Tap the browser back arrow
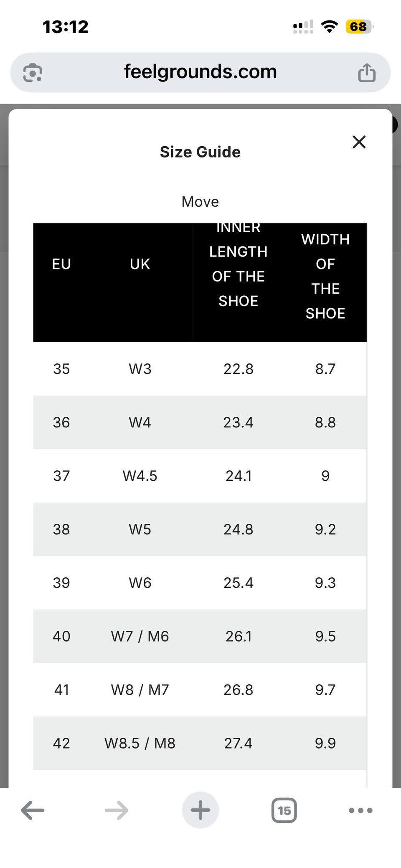This screenshot has width=401, height=868. point(33,810)
